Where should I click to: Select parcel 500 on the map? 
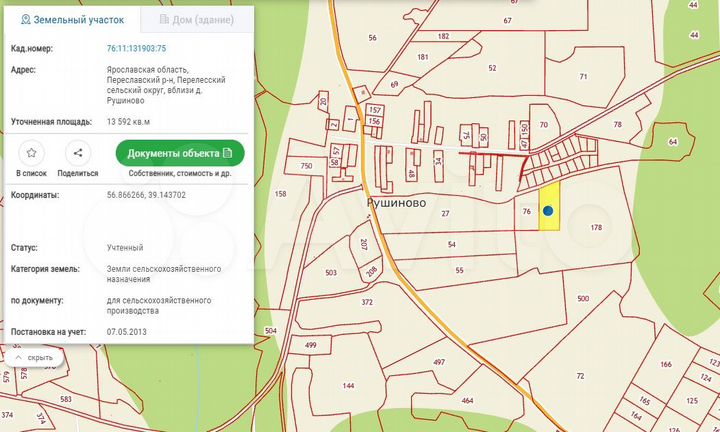click(583, 298)
